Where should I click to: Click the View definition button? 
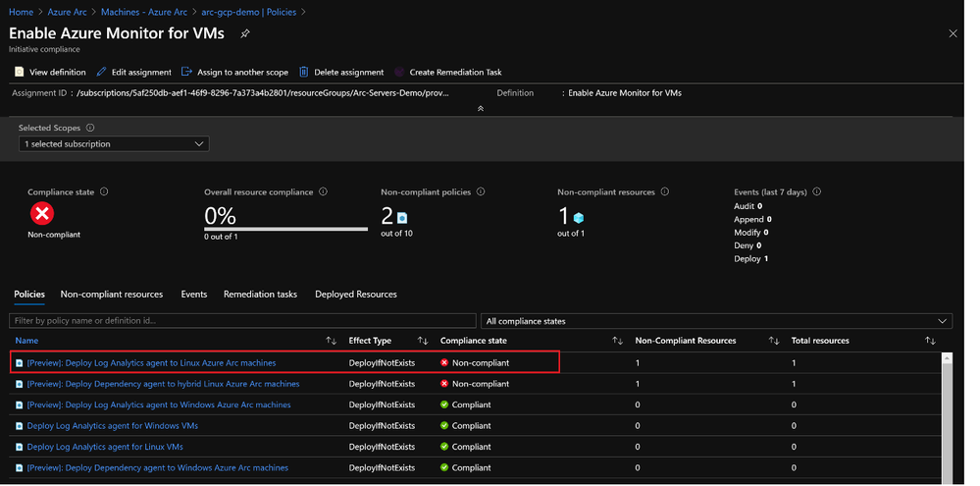51,72
